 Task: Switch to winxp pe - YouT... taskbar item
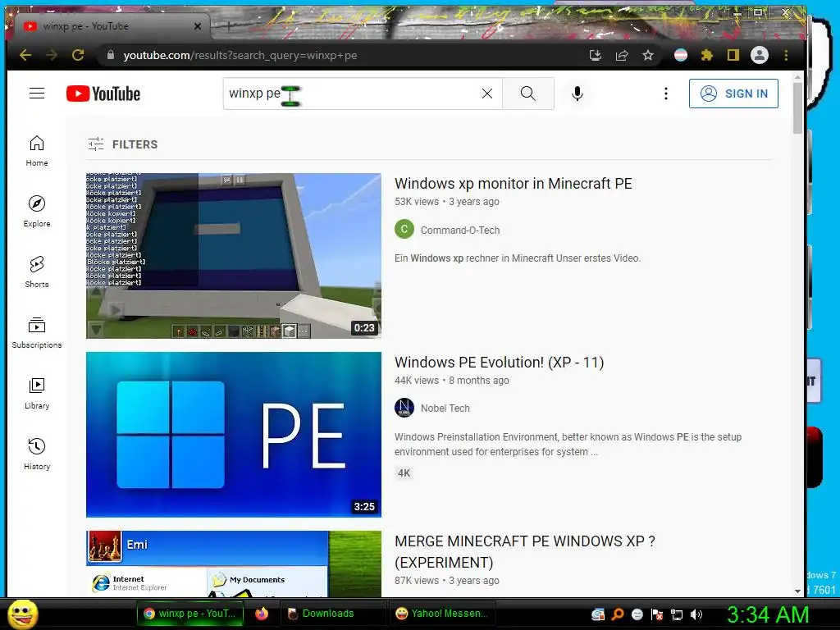pos(190,614)
